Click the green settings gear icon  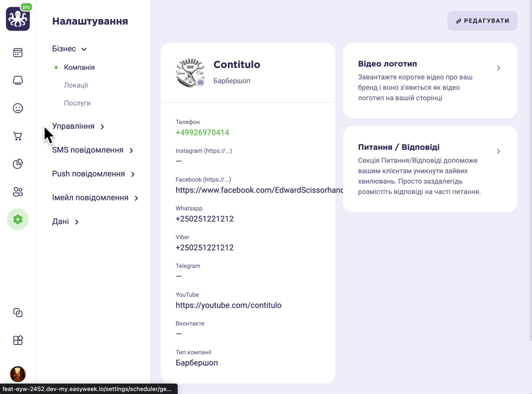[18, 219]
